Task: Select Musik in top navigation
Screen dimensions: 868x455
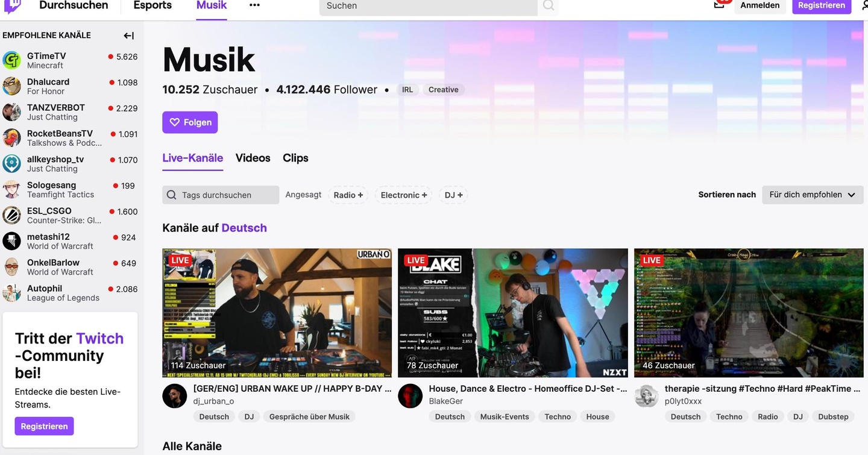Action: pos(212,5)
